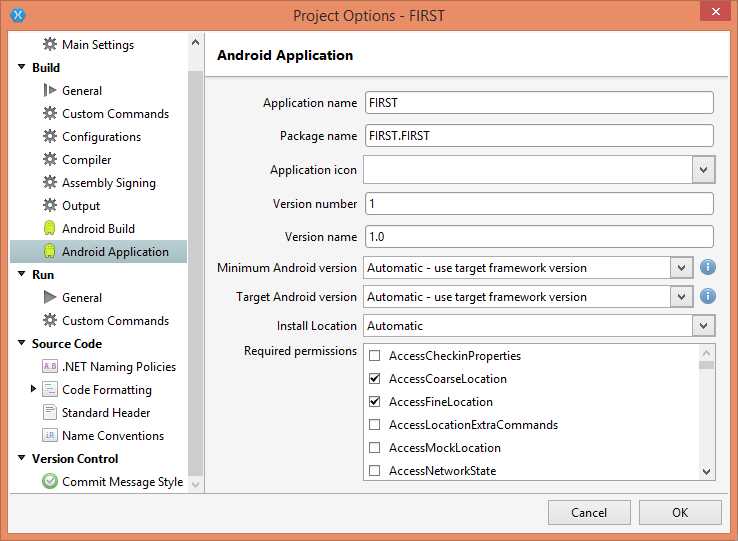Click the .NET Naming Policies icon
Image resolution: width=738 pixels, height=541 pixels.
point(50,366)
